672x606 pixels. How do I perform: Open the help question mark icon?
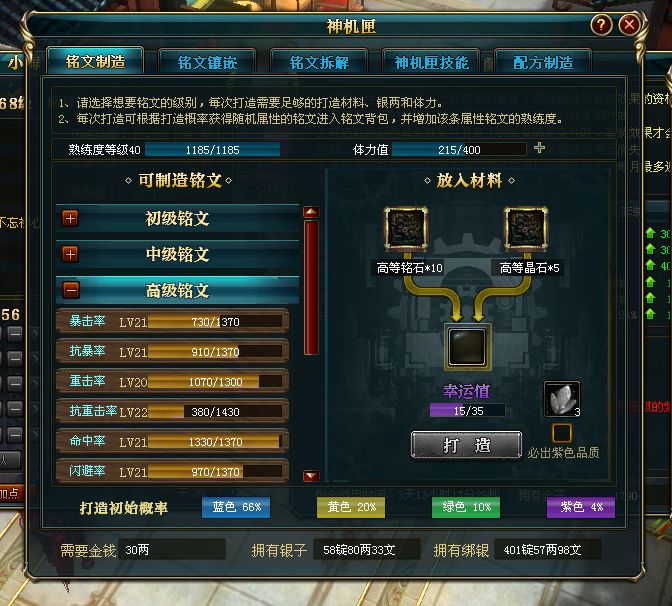[601, 25]
